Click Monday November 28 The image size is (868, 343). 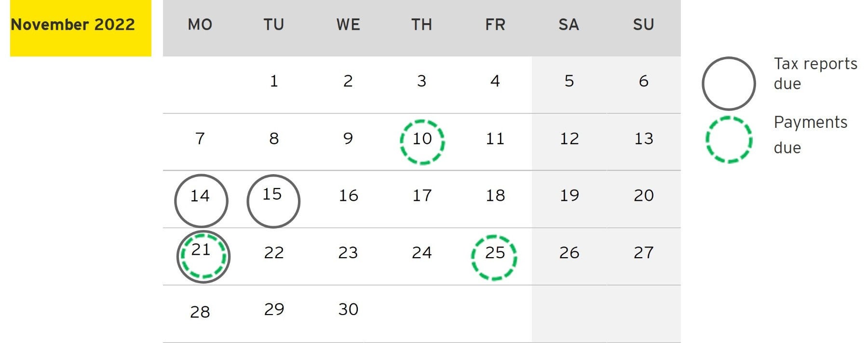click(x=200, y=312)
